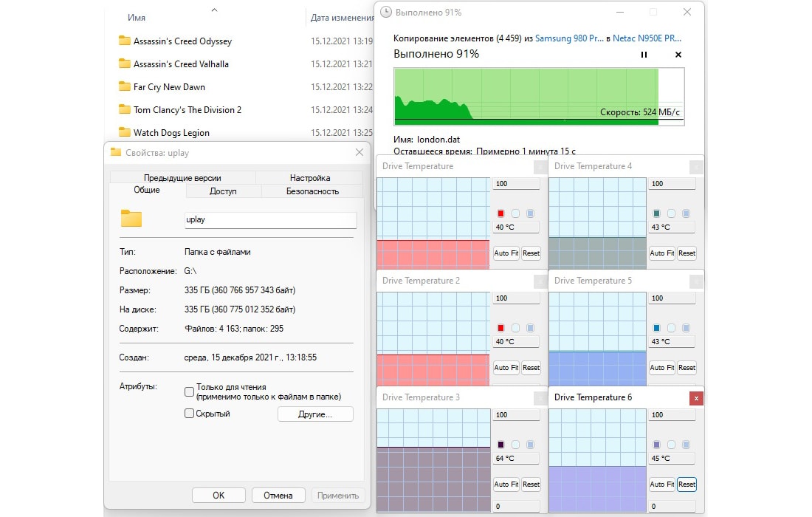The height and width of the screenshot is (517, 812).
Task: Click the uplay folder icon in properties
Action: click(131, 219)
